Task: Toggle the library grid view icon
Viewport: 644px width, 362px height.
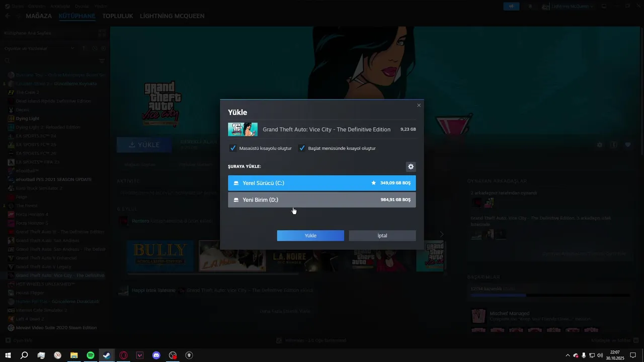Action: pyautogui.click(x=103, y=33)
